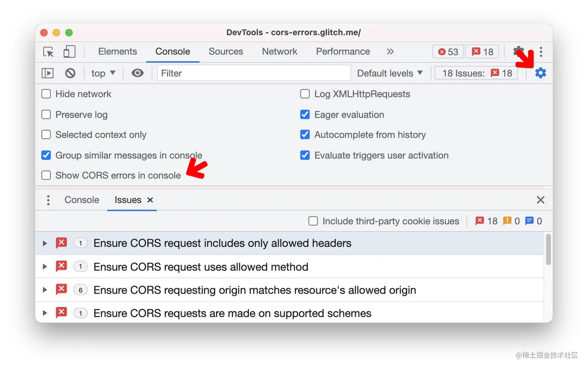
Task: Click error icon on allowed method issue
Action: click(x=61, y=266)
